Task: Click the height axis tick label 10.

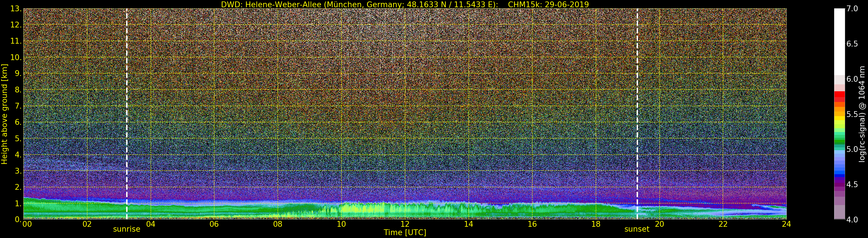Action: point(16,57)
